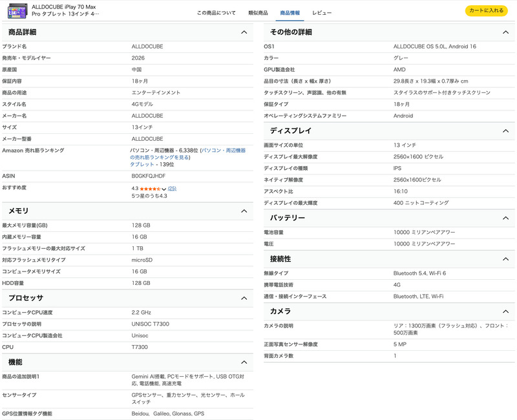
Task: Select the HDD容量 128 GB value
Action: pyautogui.click(x=141, y=283)
